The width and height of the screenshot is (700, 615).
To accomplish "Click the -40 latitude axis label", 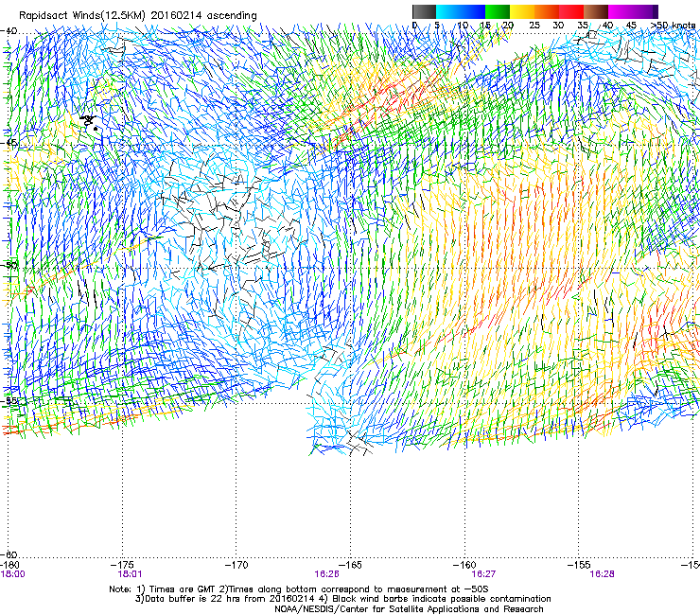I will pyautogui.click(x=9, y=31).
